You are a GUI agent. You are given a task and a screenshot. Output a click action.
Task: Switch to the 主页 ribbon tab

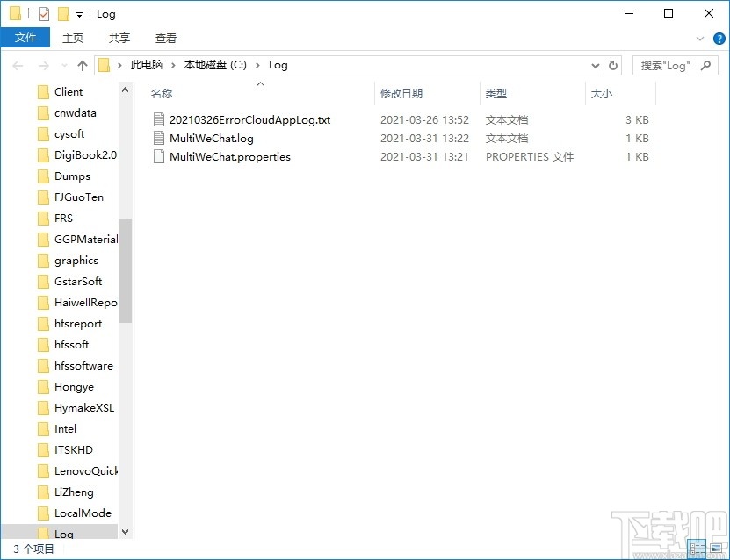(x=73, y=38)
